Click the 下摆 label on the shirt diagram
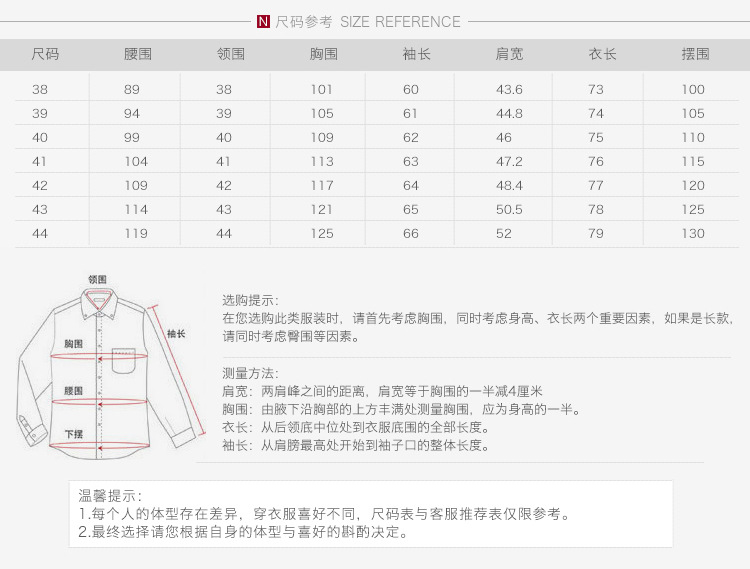The width and height of the screenshot is (750, 569). coord(74,434)
